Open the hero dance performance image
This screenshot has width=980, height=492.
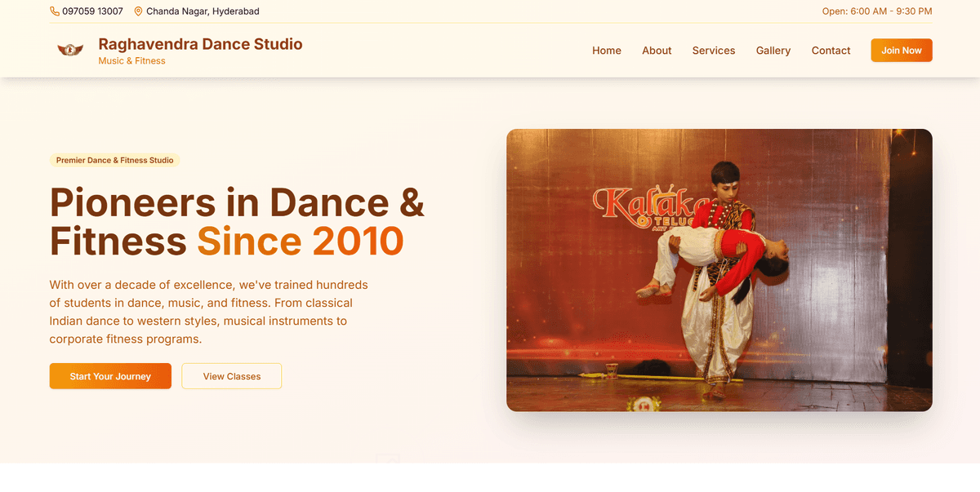[x=719, y=270]
